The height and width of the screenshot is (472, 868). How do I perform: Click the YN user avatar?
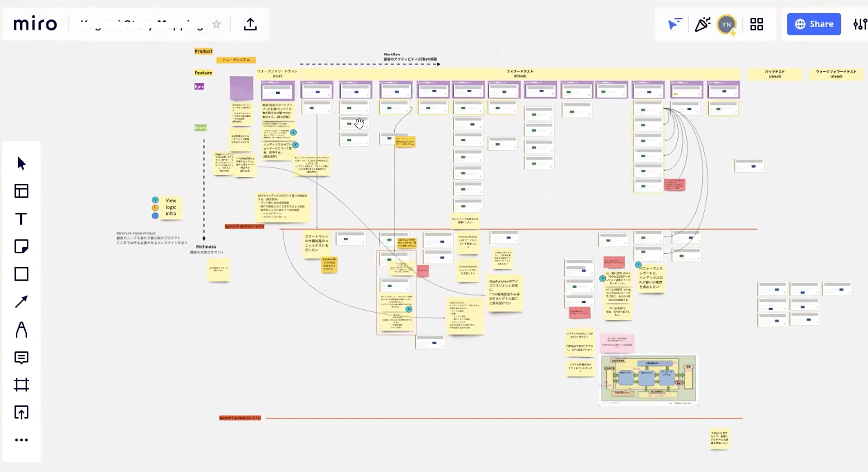(x=726, y=24)
